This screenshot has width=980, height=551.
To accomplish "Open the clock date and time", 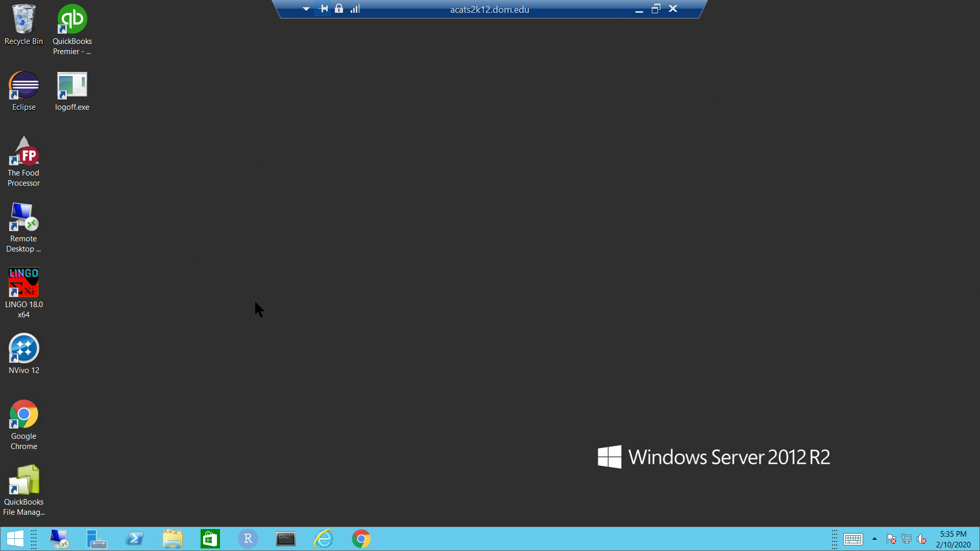I will 953,539.
